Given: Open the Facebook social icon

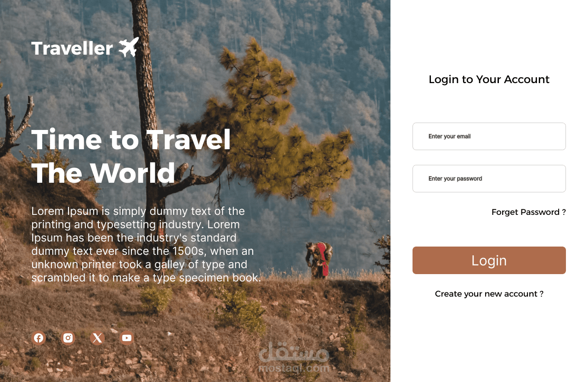Looking at the screenshot, I should pos(39,338).
